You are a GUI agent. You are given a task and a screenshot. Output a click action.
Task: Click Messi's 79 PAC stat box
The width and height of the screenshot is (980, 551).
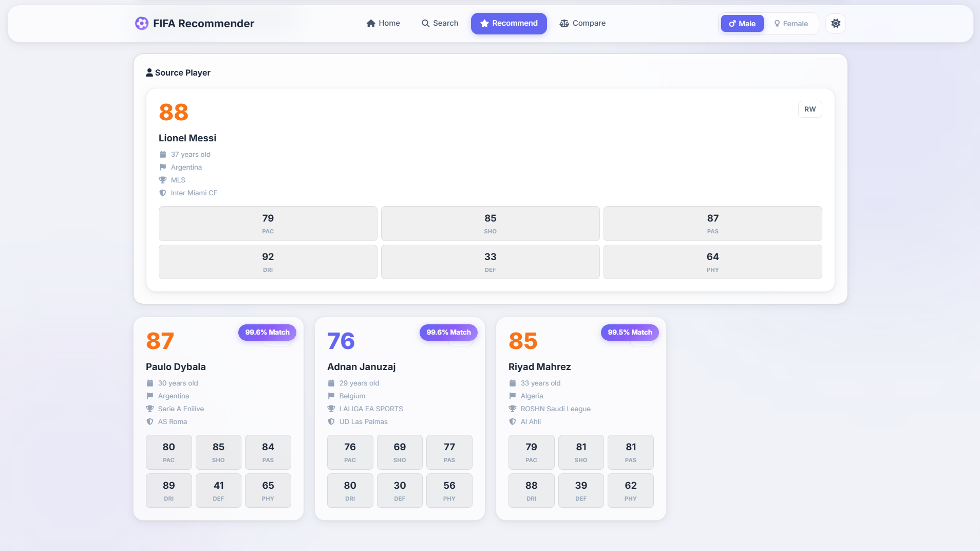pyautogui.click(x=268, y=224)
